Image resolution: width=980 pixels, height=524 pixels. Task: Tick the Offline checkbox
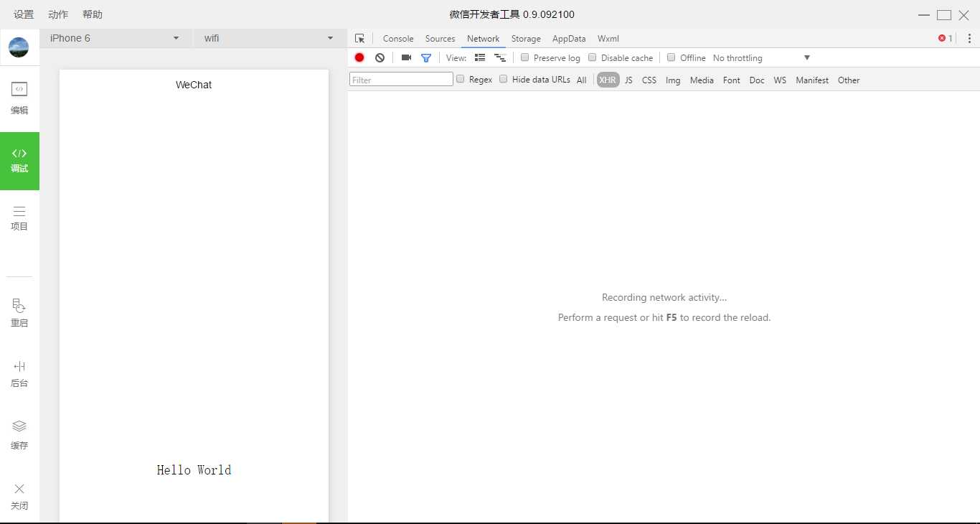(672, 57)
